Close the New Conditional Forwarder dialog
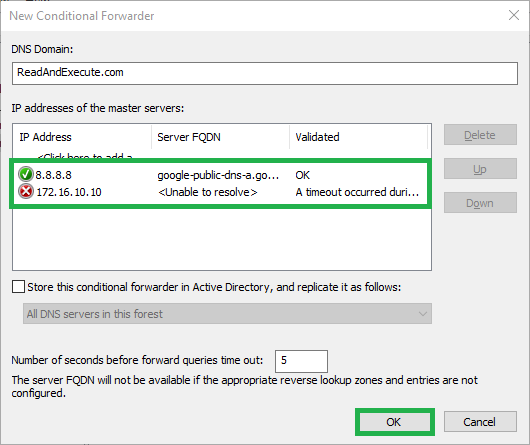Screen dimensions: 530x445 514,15
